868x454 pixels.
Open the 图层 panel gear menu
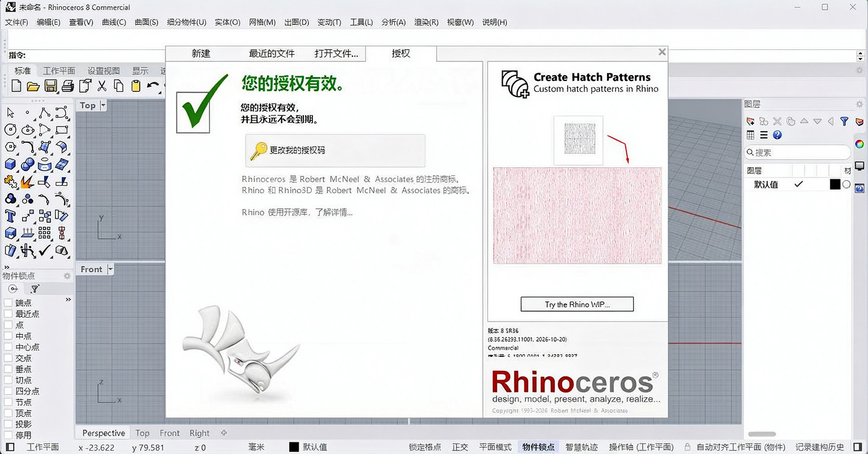tap(859, 104)
